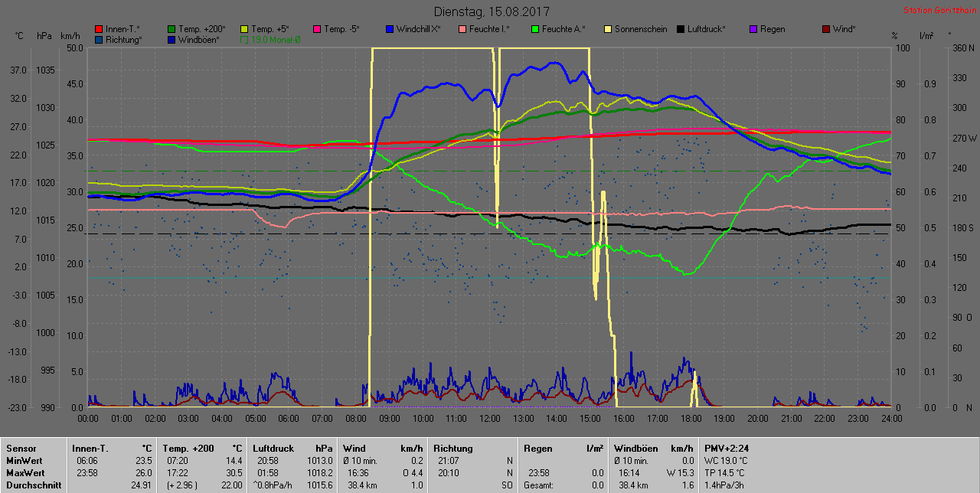Click the pale yellow Sonnenschein legend marker
This screenshot has height=493, width=980.
tap(608, 29)
